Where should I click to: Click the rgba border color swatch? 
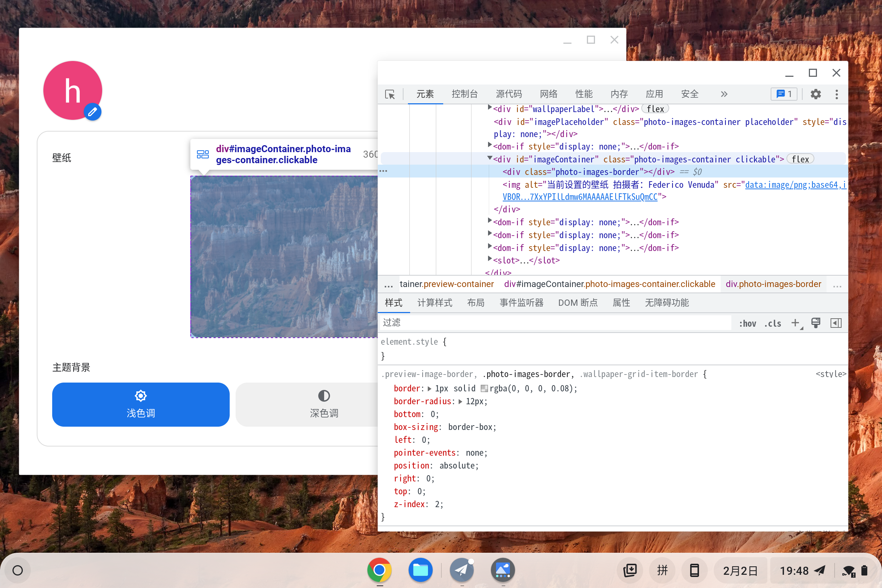(484, 388)
